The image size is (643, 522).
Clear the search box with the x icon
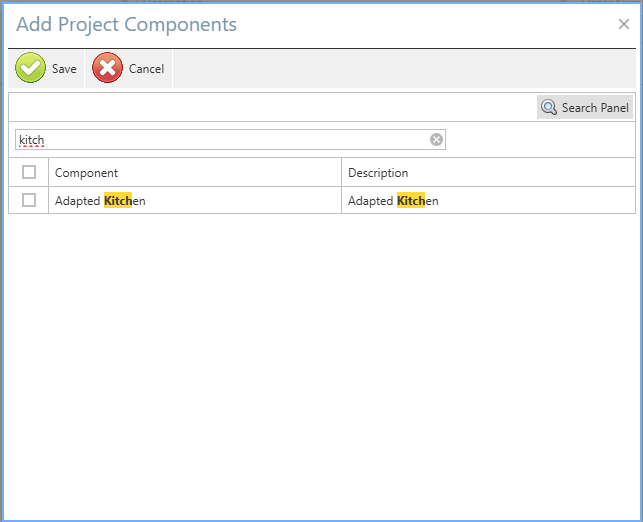point(436,140)
